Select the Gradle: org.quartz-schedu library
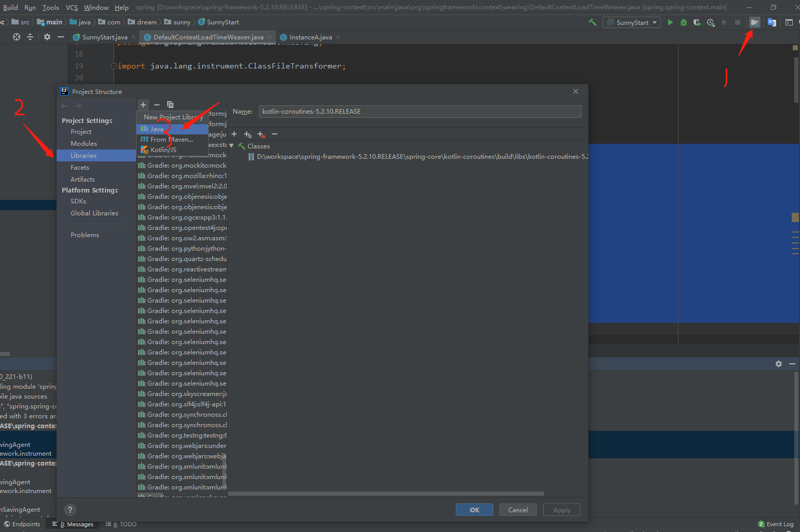The width and height of the screenshot is (800, 532). point(182,258)
